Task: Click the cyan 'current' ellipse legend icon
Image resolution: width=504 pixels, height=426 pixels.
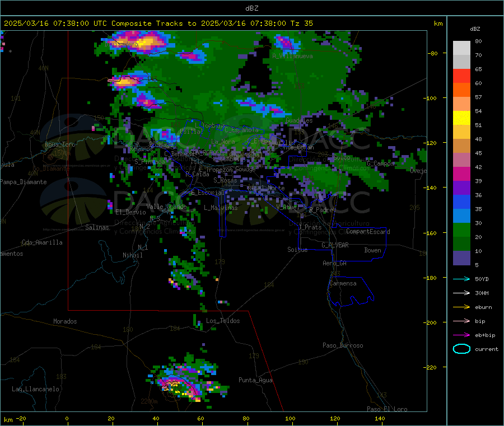Action: coord(461,349)
